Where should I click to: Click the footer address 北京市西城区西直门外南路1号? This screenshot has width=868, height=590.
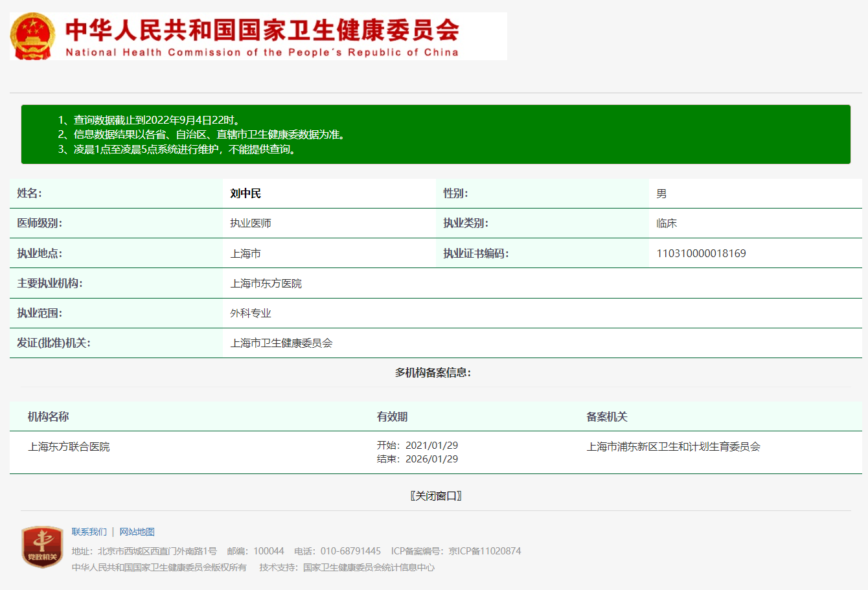(157, 551)
